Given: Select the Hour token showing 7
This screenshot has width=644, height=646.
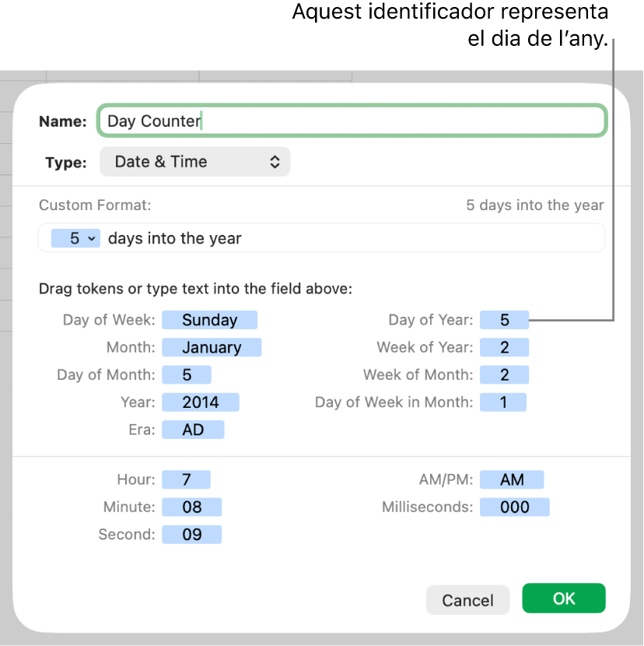Looking at the screenshot, I should point(187,479).
